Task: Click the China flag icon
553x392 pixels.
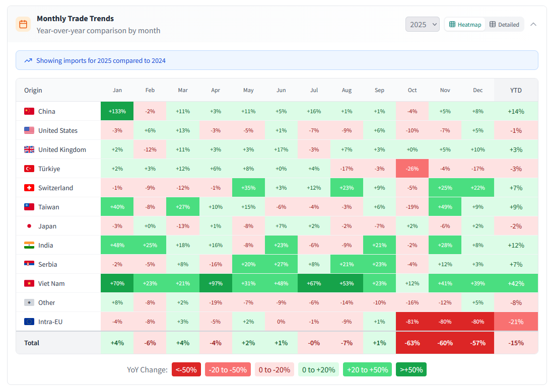Action: click(29, 111)
